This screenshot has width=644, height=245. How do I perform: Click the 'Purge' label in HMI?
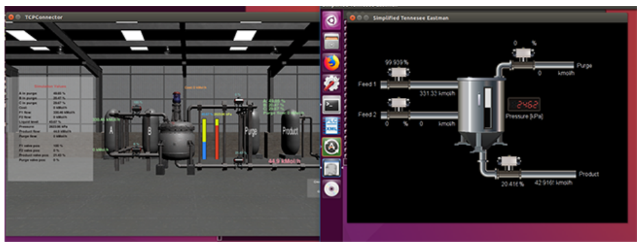(585, 65)
